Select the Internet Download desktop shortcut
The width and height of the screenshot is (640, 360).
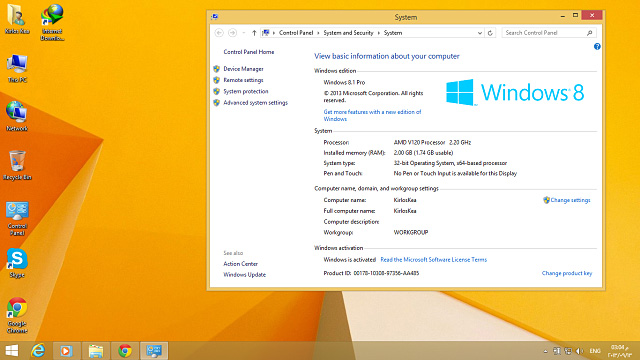click(52, 23)
